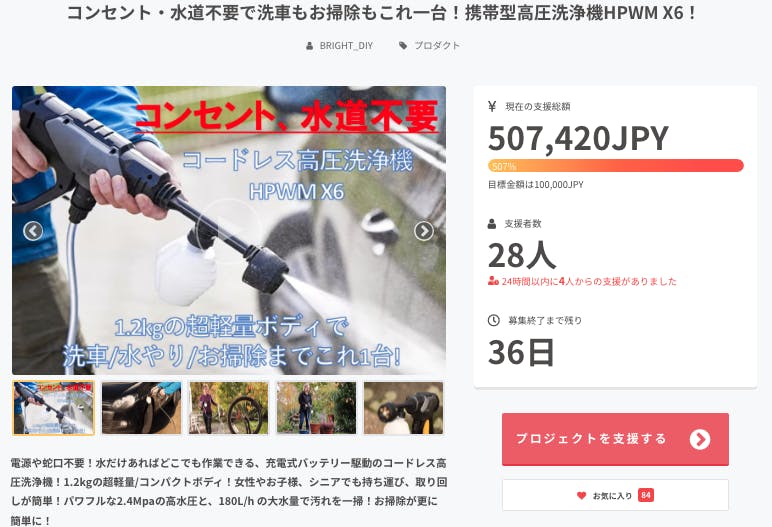This screenshot has height=527, width=772.
Task: Click the heart icon in favorite button
Action: click(581, 495)
